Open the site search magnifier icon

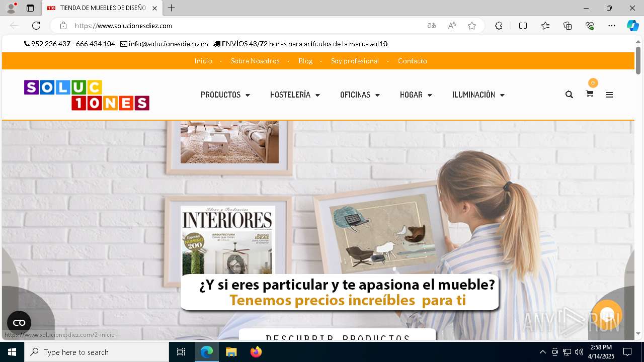(569, 95)
